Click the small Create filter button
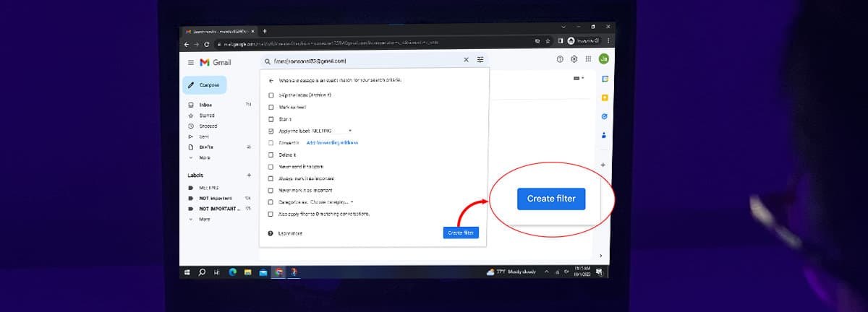The width and height of the screenshot is (868, 312). 461,233
